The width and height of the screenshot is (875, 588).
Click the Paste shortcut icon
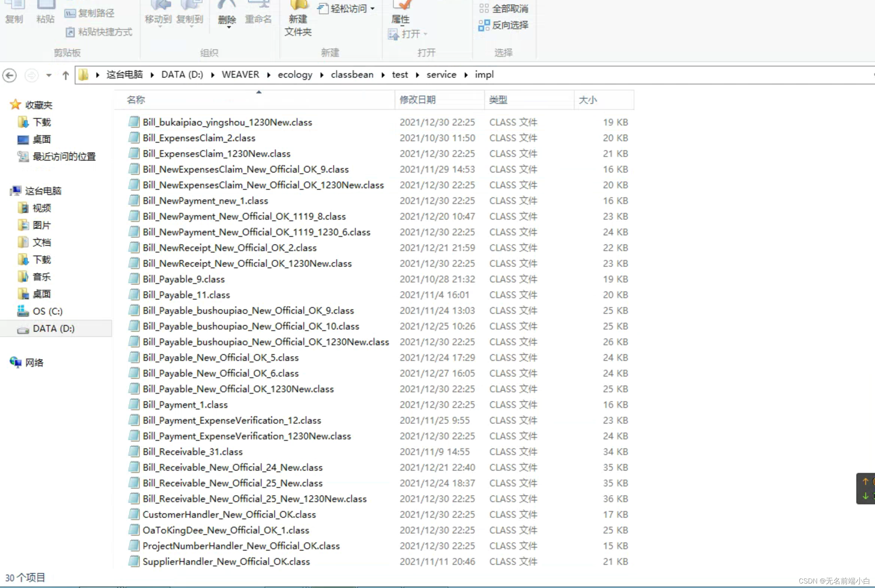click(70, 32)
